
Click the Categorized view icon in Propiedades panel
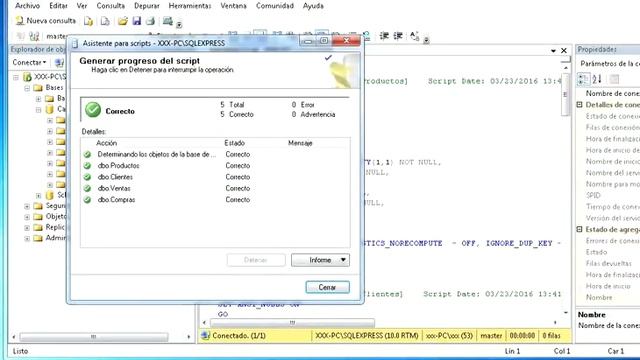click(583, 79)
